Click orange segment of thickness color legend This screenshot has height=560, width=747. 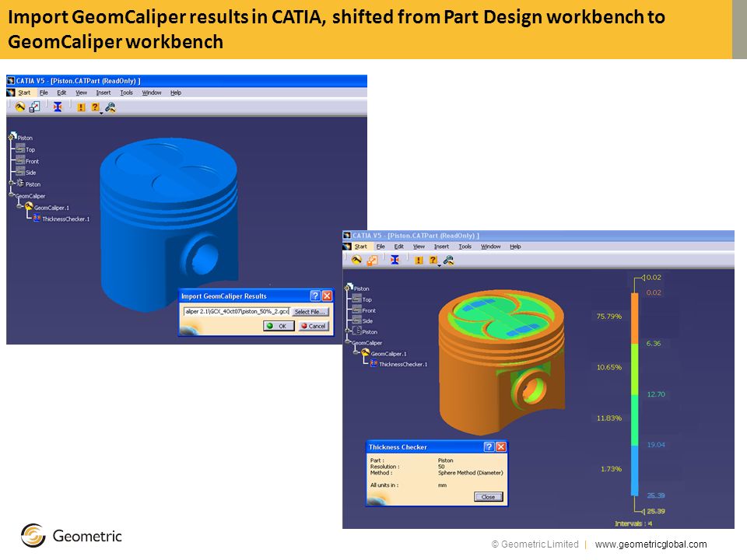pos(635,318)
